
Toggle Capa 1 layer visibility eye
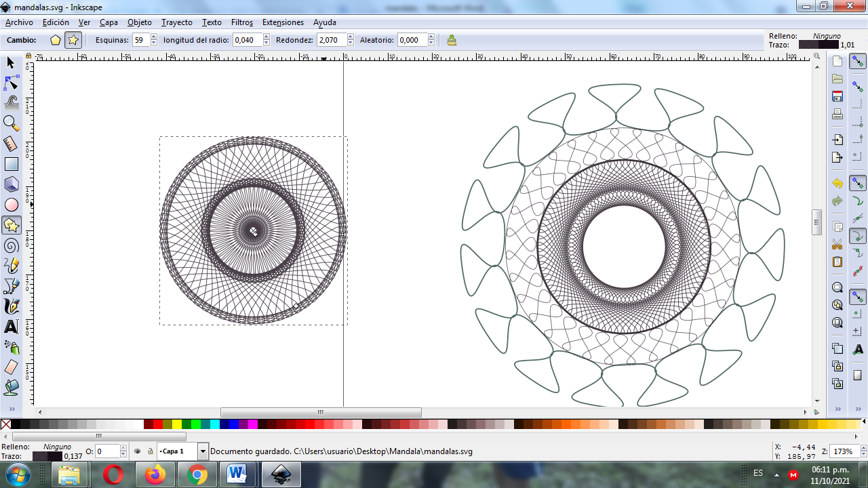click(x=138, y=451)
